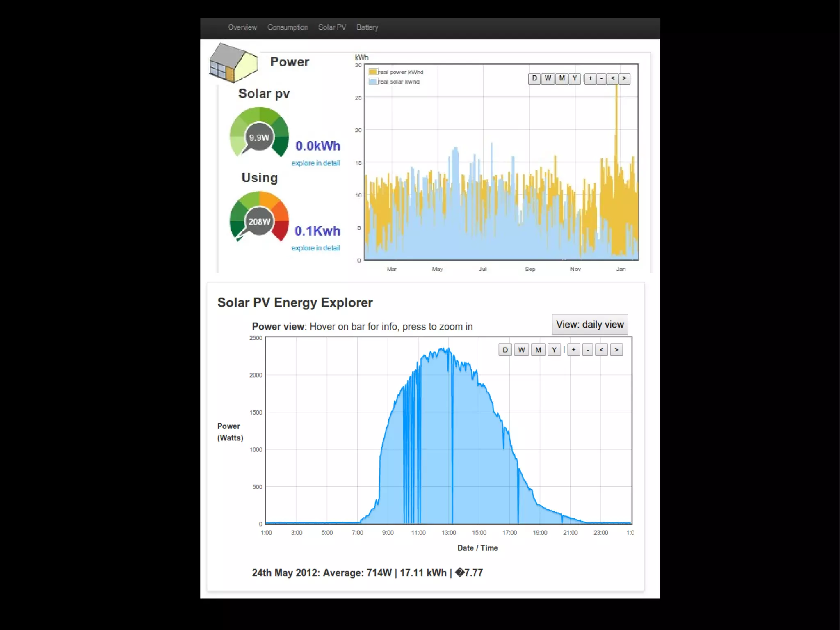The image size is (840, 630).
Task: Open the Consumption menu item
Action: (288, 27)
